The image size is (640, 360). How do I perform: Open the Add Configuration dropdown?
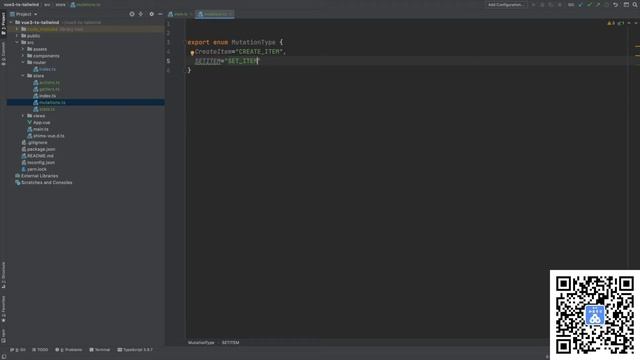pyautogui.click(x=506, y=4)
